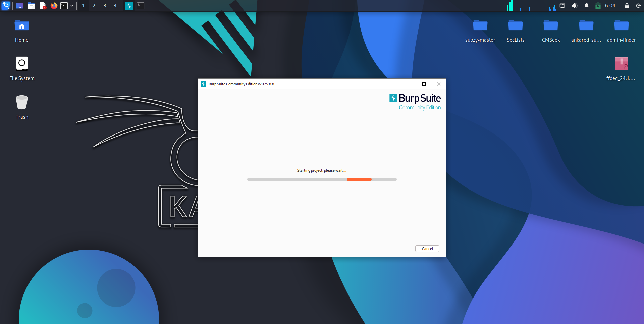Viewport: 644px width, 324px height.
Task: Select the File System desktop icon
Action: coord(22,68)
